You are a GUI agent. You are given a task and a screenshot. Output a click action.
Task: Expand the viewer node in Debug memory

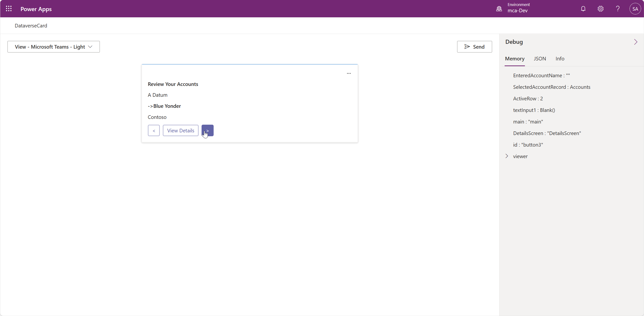click(x=507, y=156)
